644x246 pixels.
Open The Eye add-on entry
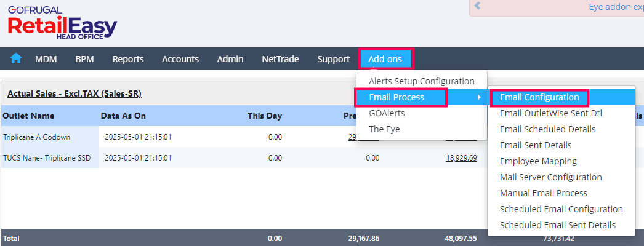pos(384,129)
